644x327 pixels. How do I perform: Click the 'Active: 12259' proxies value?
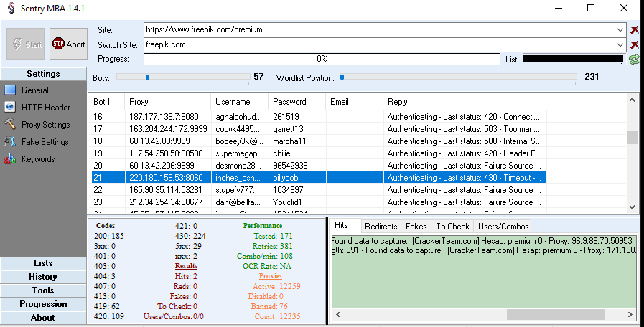coord(276,286)
